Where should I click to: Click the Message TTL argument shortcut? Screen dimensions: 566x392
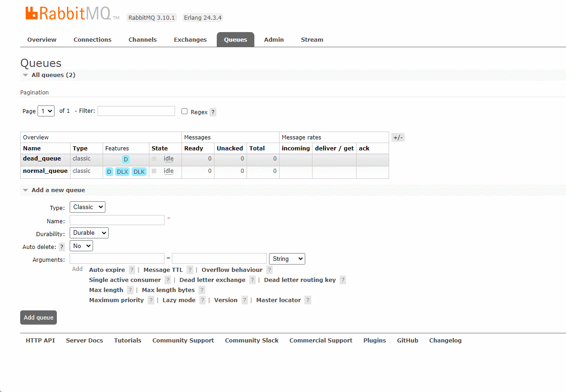coord(163,270)
